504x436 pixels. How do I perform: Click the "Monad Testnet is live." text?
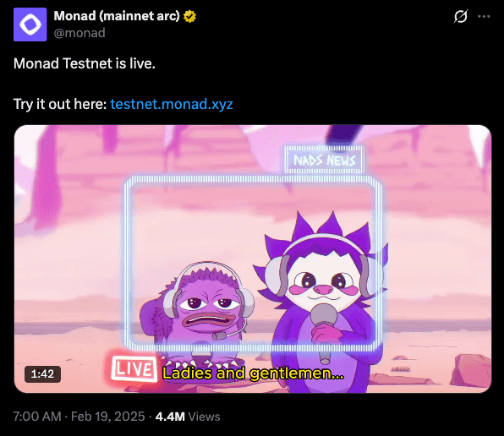(x=85, y=63)
